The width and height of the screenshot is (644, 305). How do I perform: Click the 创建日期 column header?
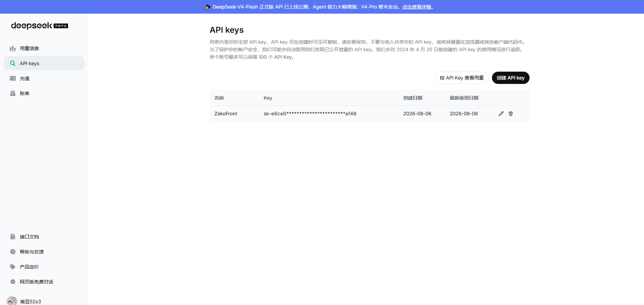click(x=413, y=98)
